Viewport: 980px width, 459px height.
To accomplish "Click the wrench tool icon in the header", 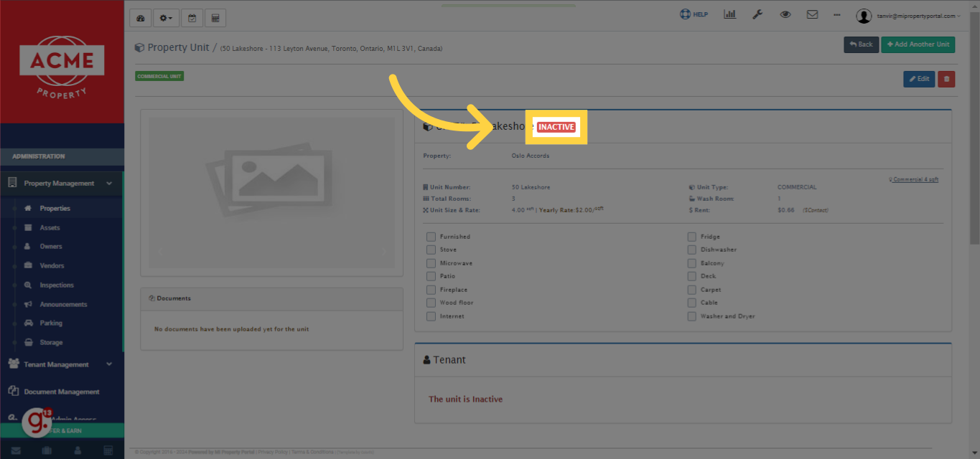I will [757, 14].
